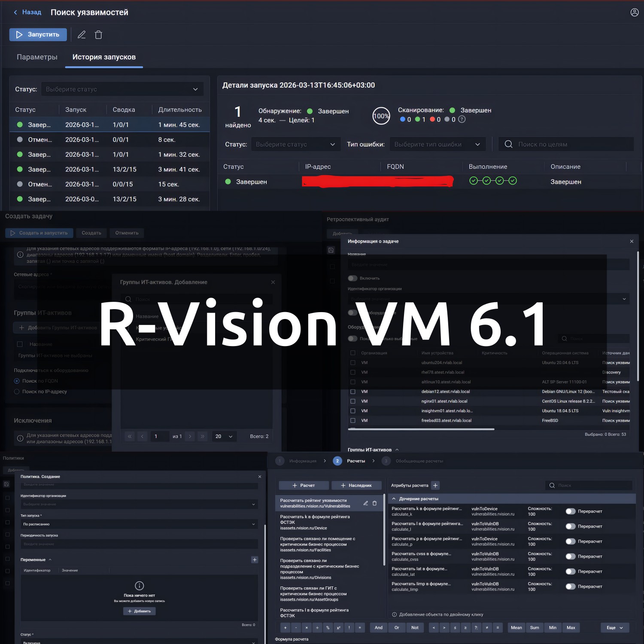644x644 pixels.
Task: Click the trash delete icon in top toolbar
Action: tap(98, 35)
